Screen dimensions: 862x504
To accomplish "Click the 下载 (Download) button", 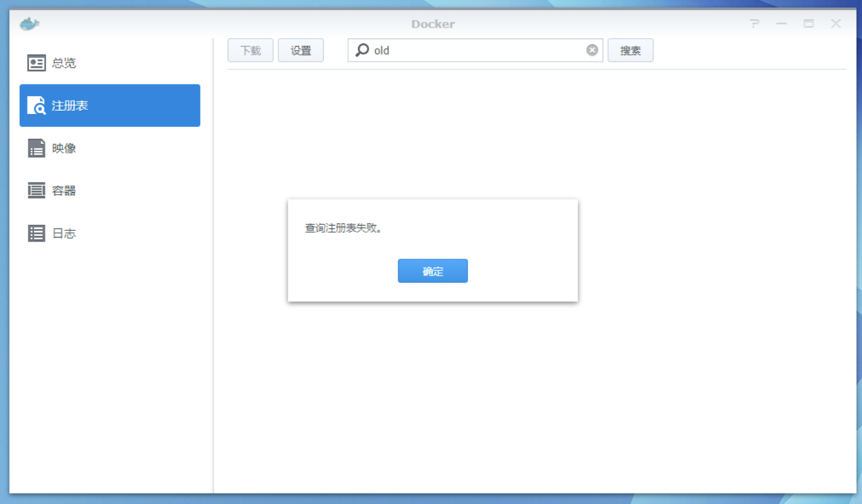I will point(250,50).
